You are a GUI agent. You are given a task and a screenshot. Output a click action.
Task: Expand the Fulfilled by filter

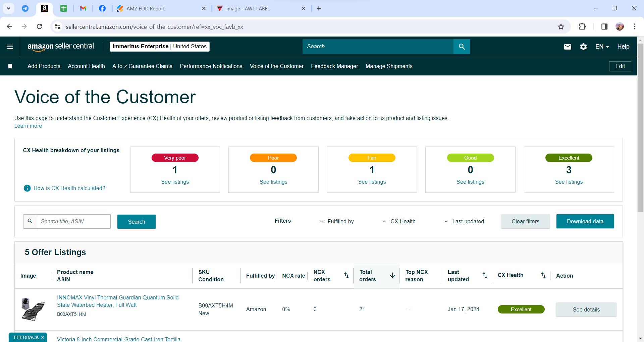coord(337,222)
